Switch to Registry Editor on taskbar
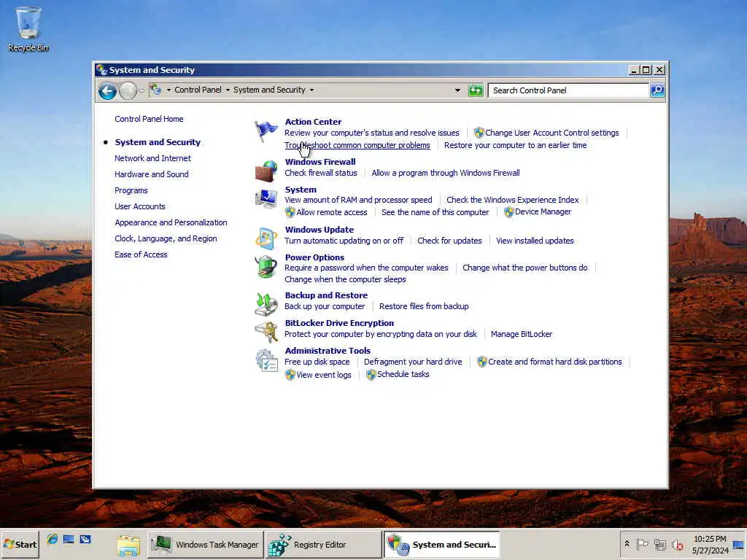Screen dimensions: 747x560 click(323, 544)
